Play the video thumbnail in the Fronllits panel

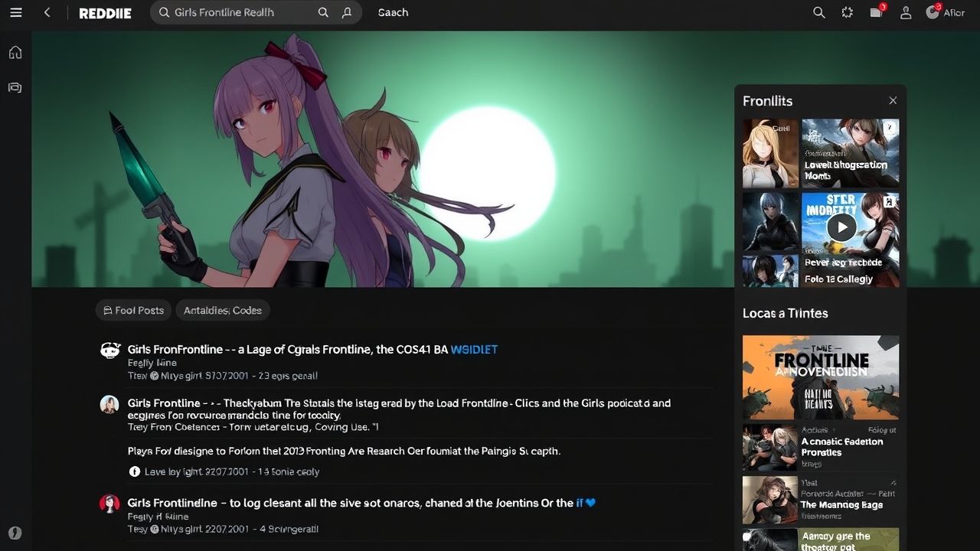(841, 227)
